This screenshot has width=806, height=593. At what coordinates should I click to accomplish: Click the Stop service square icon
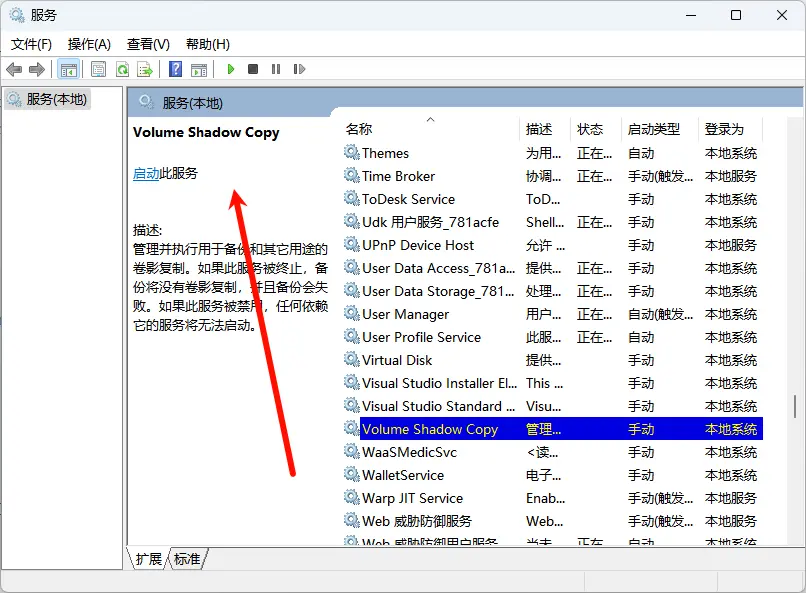click(253, 69)
